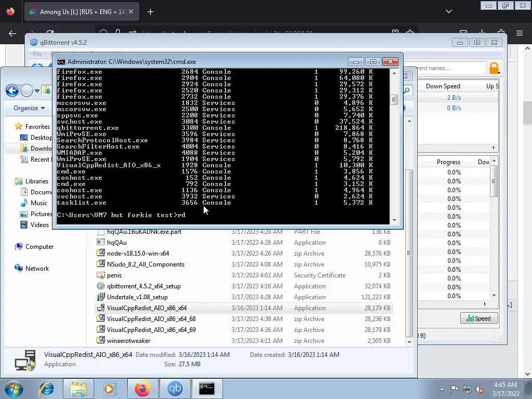
Task: Select VisualCppRedist_AIO_x86_x64_69 zip archive
Action: click(244, 329)
